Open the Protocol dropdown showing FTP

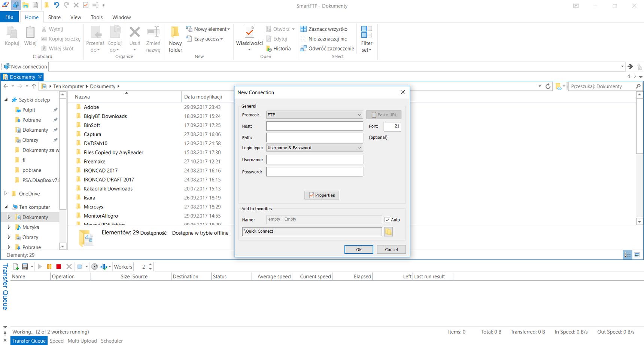point(315,115)
